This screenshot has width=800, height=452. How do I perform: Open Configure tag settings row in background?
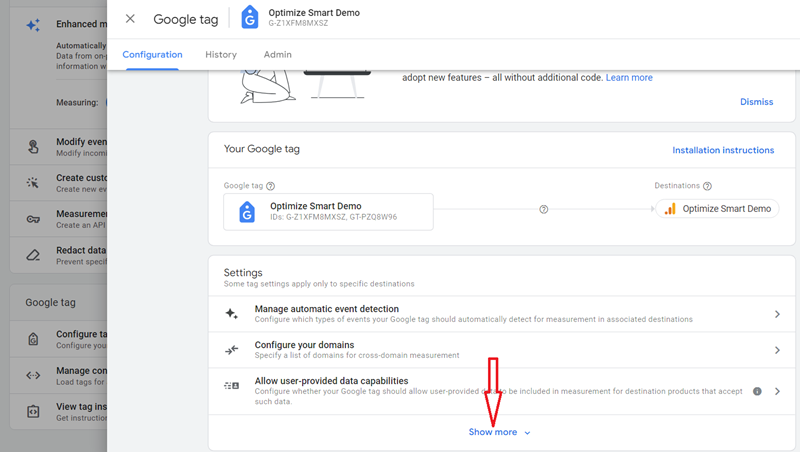pyautogui.click(x=59, y=339)
